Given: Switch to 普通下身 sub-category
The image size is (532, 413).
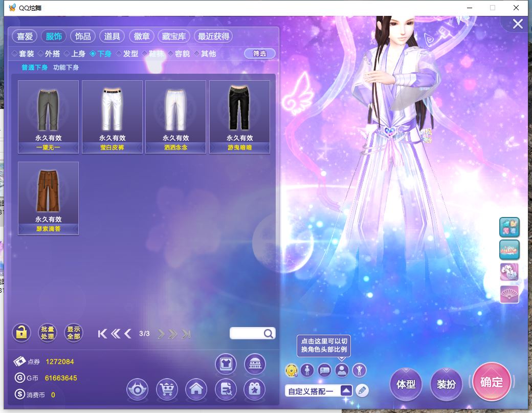Looking at the screenshot, I should (x=34, y=68).
